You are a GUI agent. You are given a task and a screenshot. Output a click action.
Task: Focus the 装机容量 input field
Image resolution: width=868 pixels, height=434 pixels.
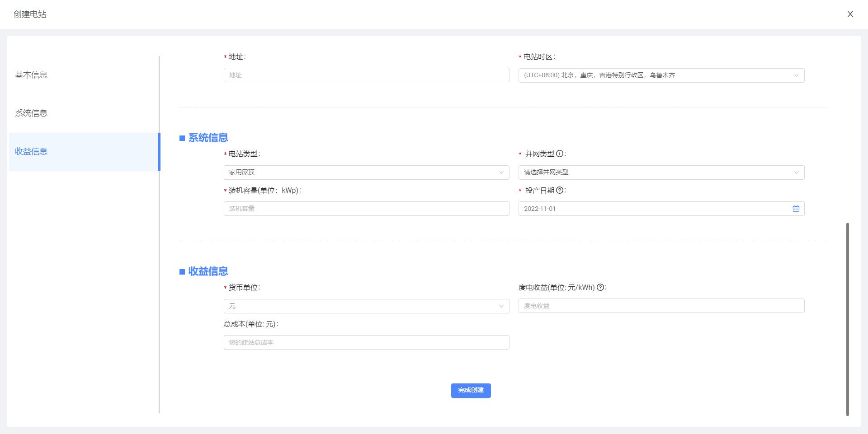pos(366,209)
